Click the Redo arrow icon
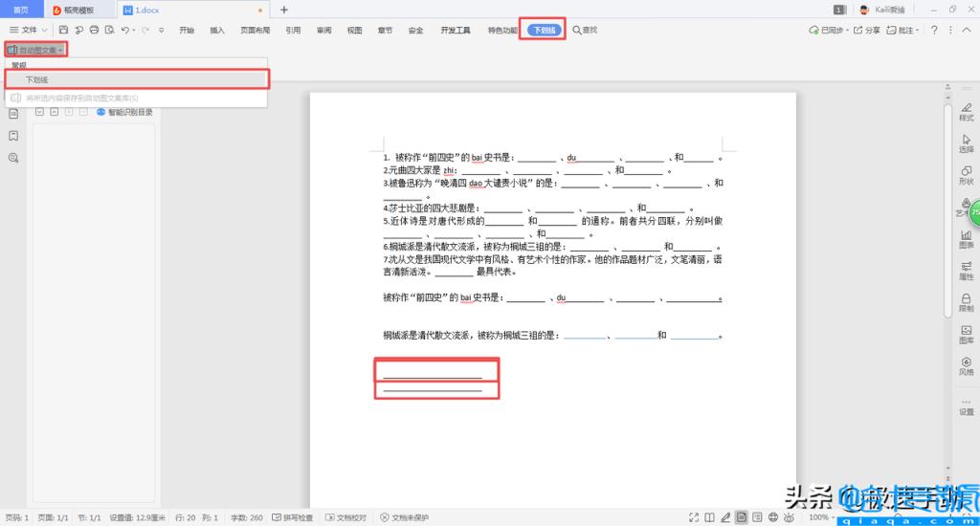Screen dimensions: 980x526 pyautogui.click(x=145, y=30)
